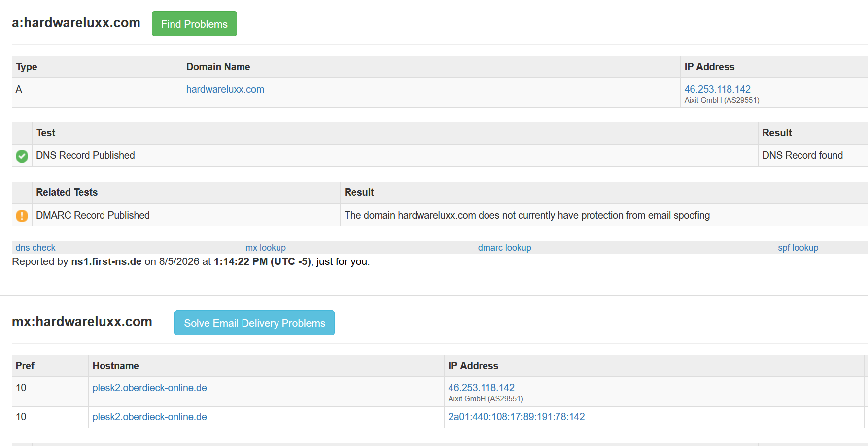Screen dimensions: 868x446
Task: Click the Aixit GmbH (AS29551) text in the MX table
Action: click(x=486, y=399)
